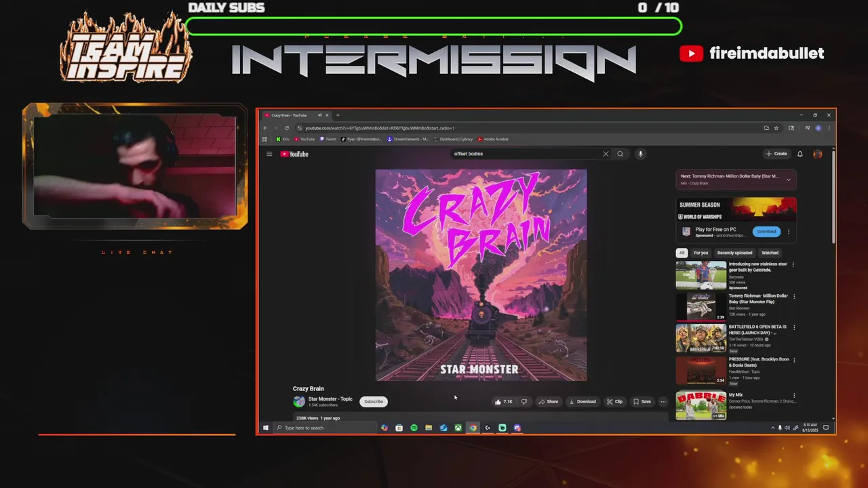
Task: Open Outlook from the taskbar
Action: (443, 428)
